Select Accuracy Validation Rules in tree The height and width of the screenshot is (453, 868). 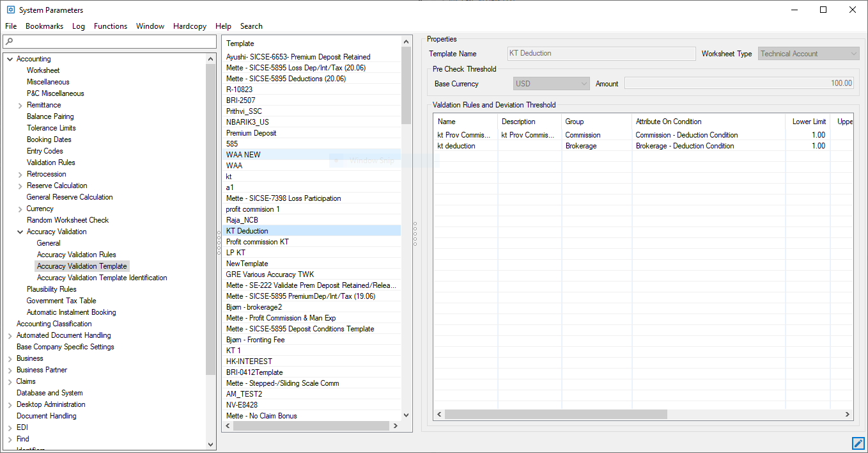click(x=76, y=255)
